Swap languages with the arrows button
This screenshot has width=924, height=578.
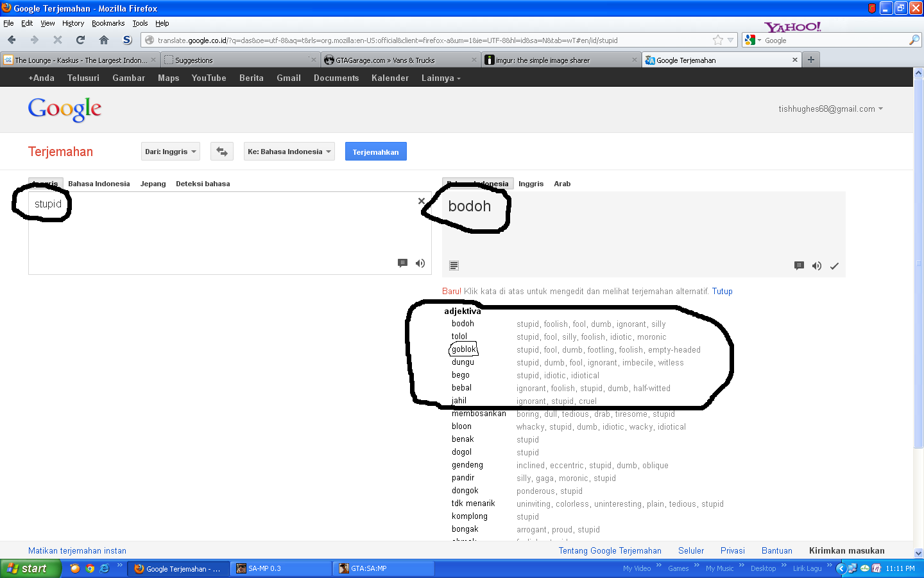pyautogui.click(x=222, y=152)
